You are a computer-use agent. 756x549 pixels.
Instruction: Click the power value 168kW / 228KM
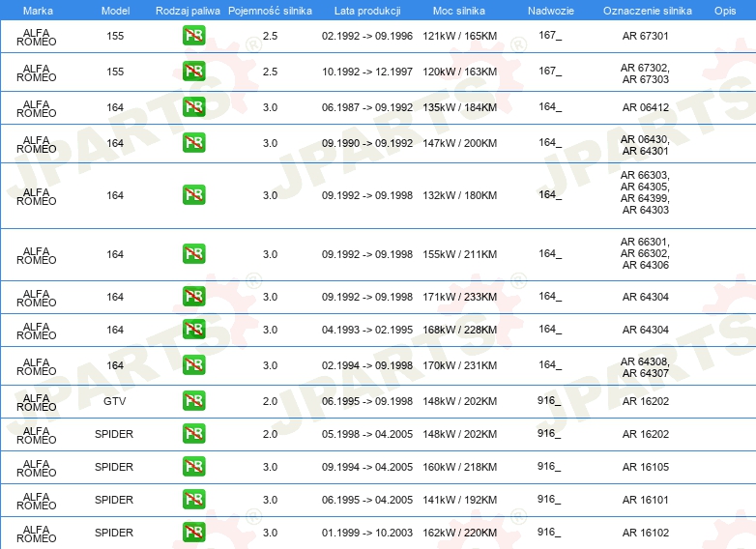pyautogui.click(x=459, y=330)
